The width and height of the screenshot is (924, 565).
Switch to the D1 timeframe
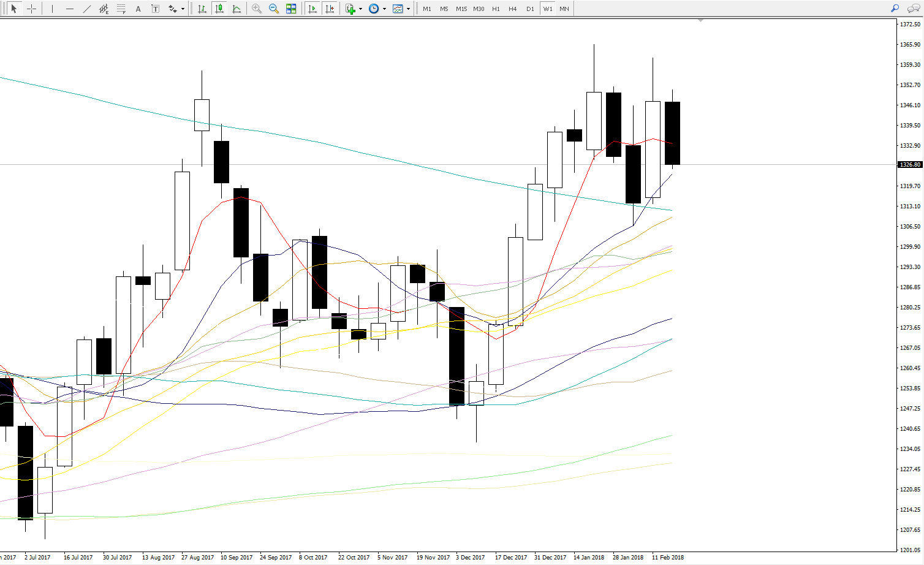pyautogui.click(x=530, y=9)
